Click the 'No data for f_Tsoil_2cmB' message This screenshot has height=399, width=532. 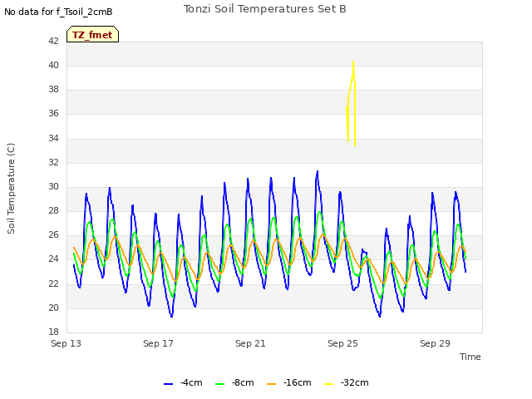coord(58,12)
